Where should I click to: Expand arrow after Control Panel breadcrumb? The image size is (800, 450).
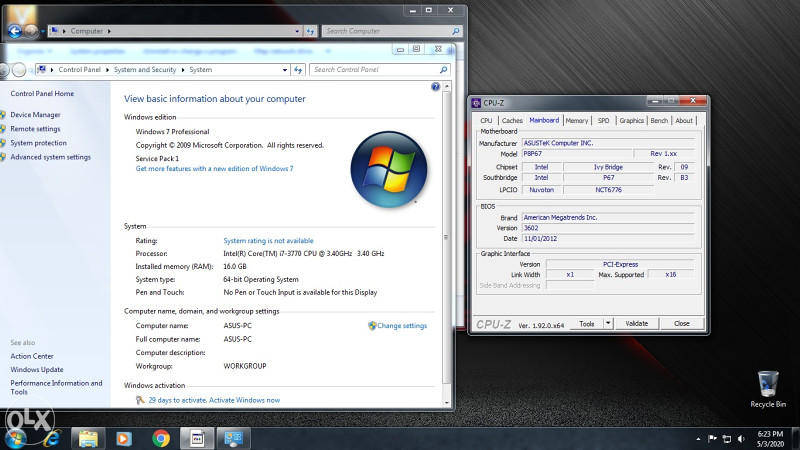coord(107,70)
